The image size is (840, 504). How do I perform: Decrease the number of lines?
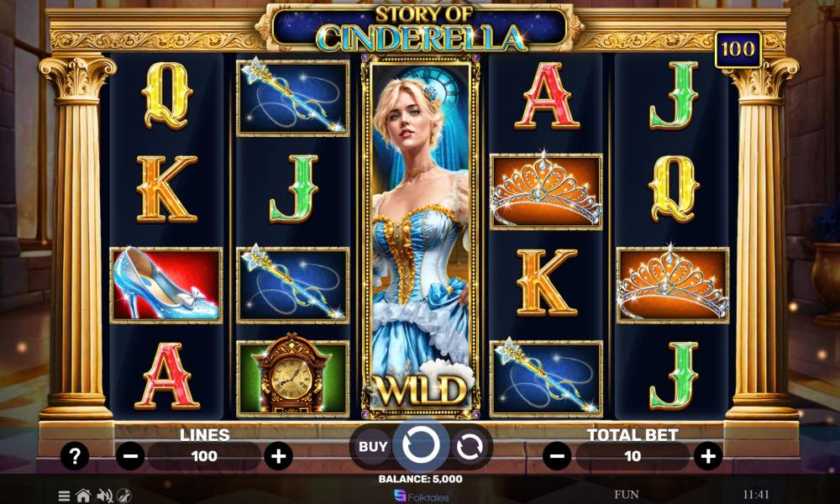(x=130, y=456)
